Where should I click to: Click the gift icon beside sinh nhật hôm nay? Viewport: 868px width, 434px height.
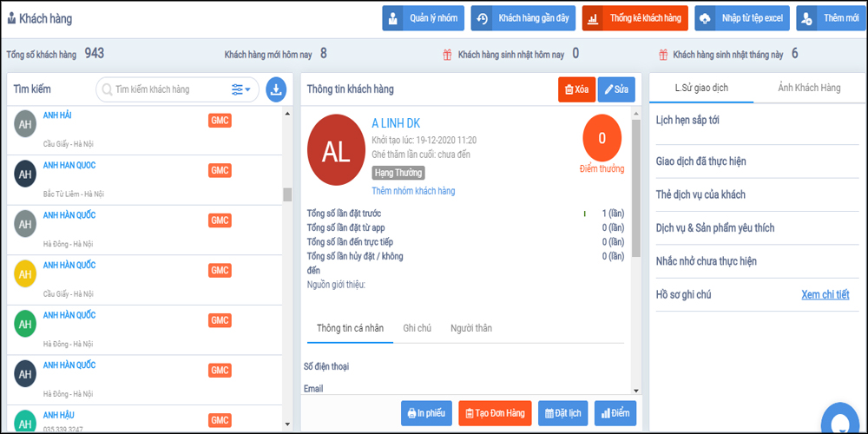click(x=447, y=54)
